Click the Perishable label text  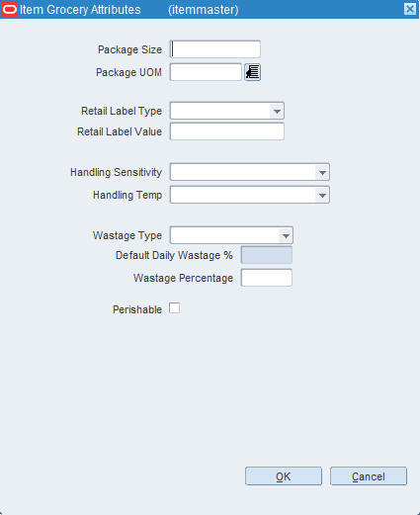pos(137,309)
